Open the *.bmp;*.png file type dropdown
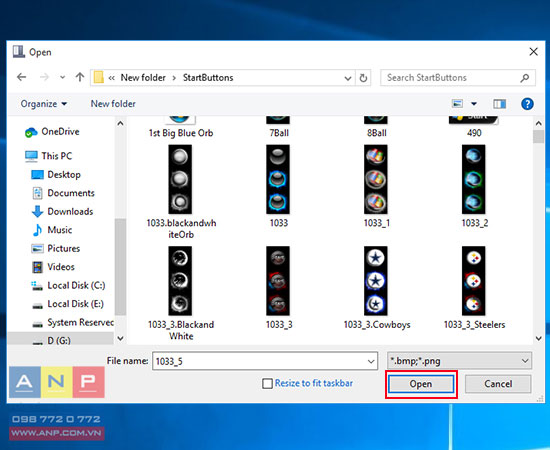Viewport: 550px width, 450px height. point(460,361)
